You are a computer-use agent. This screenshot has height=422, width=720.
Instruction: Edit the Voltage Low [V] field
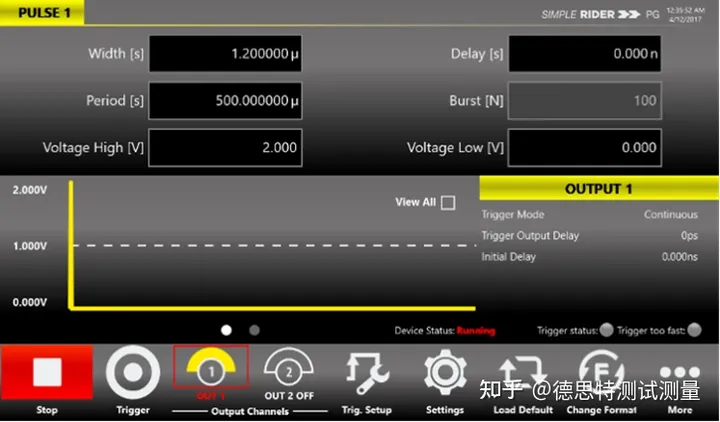585,147
